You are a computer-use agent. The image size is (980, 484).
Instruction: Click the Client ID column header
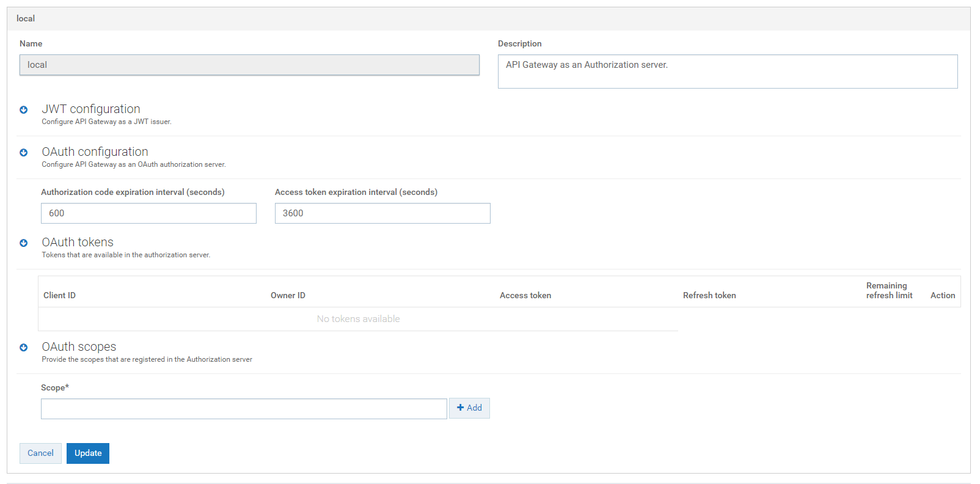tap(60, 296)
